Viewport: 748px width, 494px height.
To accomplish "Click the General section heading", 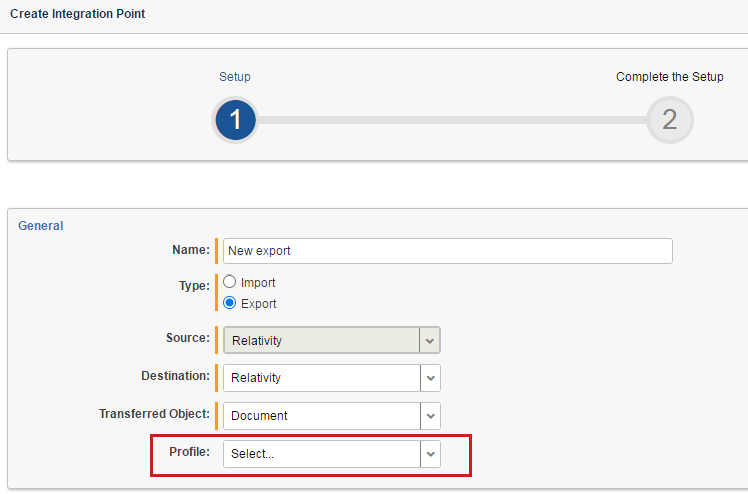I will click(x=41, y=226).
